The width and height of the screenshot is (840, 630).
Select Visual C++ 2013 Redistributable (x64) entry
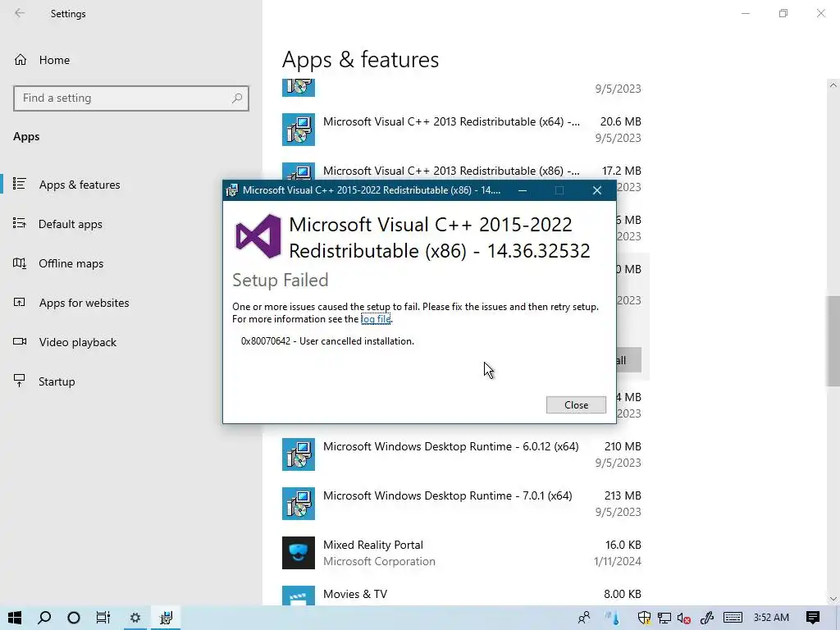click(461, 130)
